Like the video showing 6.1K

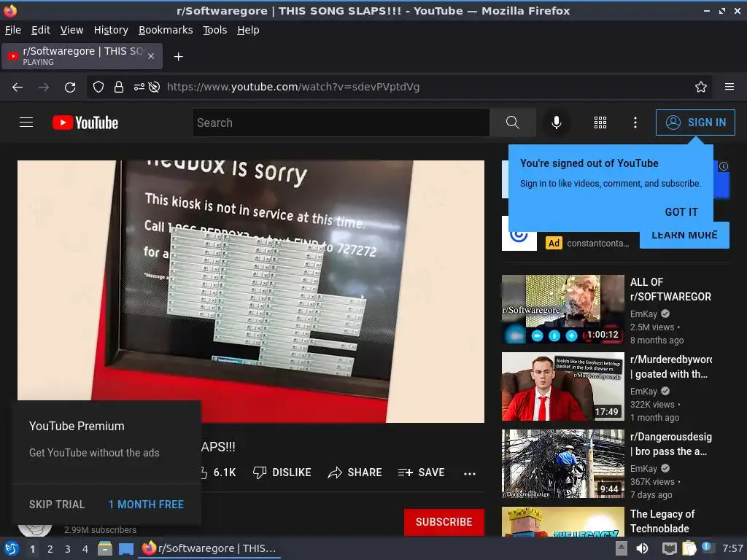click(217, 472)
